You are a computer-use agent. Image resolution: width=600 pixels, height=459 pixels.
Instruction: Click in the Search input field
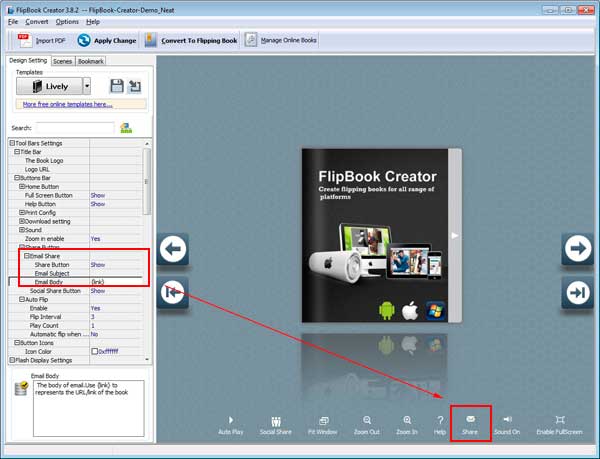(75, 128)
